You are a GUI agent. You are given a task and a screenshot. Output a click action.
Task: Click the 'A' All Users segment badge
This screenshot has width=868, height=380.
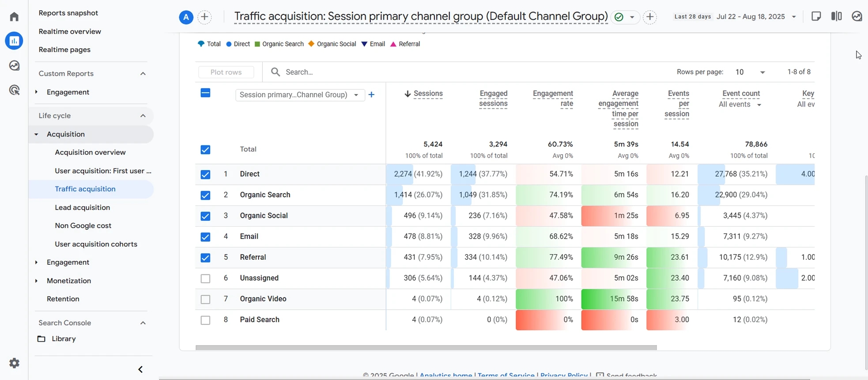(x=186, y=17)
